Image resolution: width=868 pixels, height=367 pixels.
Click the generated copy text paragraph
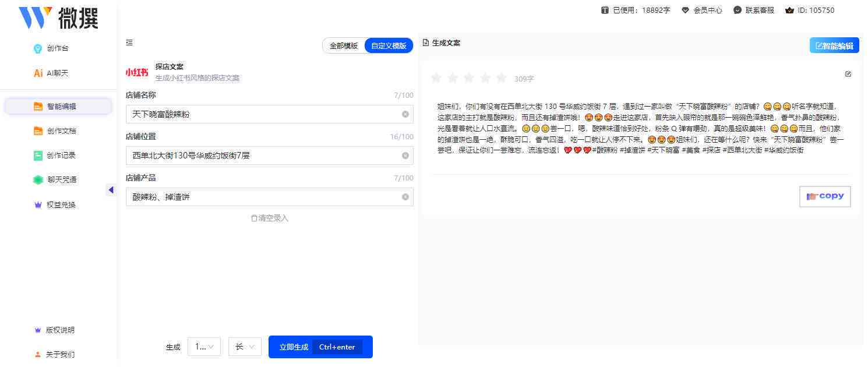[x=641, y=128]
